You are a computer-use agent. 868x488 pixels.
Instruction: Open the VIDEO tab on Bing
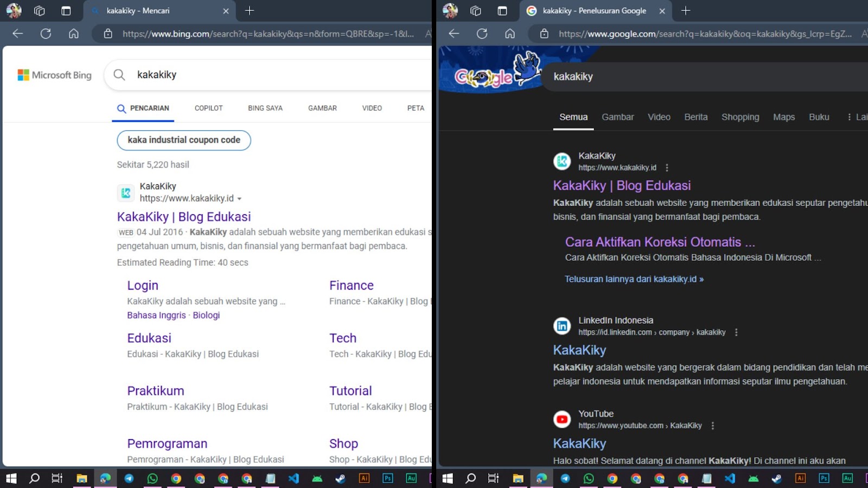372,108
